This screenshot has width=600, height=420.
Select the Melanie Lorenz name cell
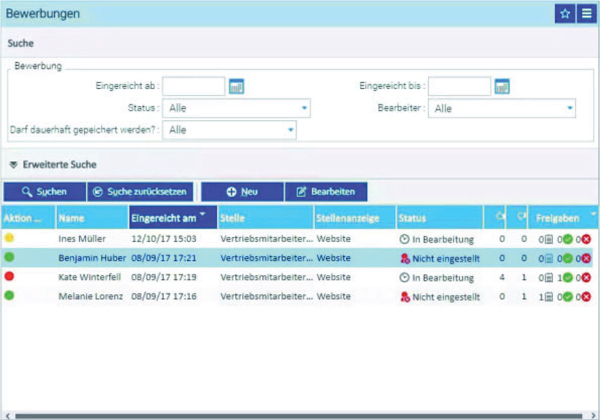[x=91, y=296]
